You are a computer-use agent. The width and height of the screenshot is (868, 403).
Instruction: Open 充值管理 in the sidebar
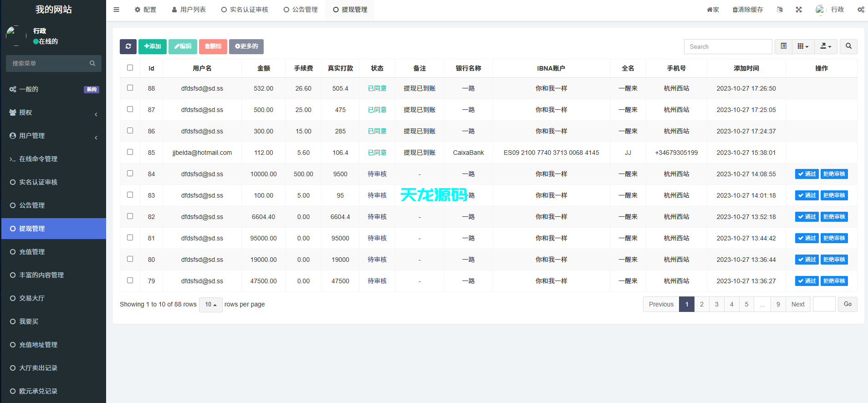(x=54, y=252)
